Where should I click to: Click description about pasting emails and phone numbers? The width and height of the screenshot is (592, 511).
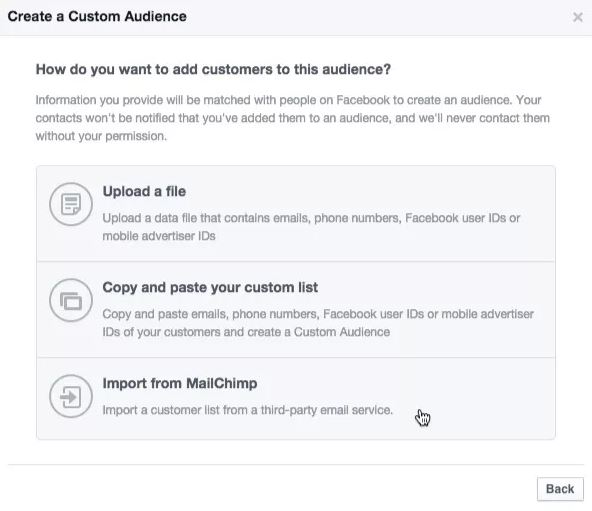(318, 323)
